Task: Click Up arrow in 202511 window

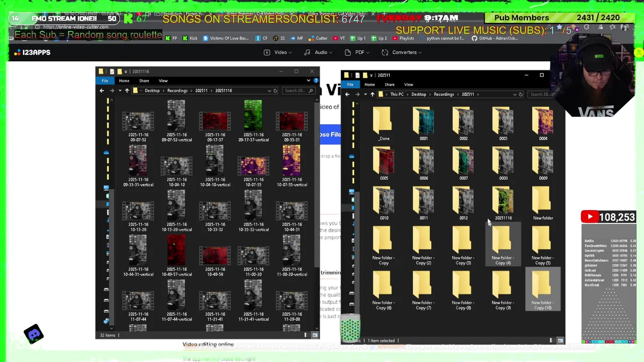Action: tap(372, 94)
